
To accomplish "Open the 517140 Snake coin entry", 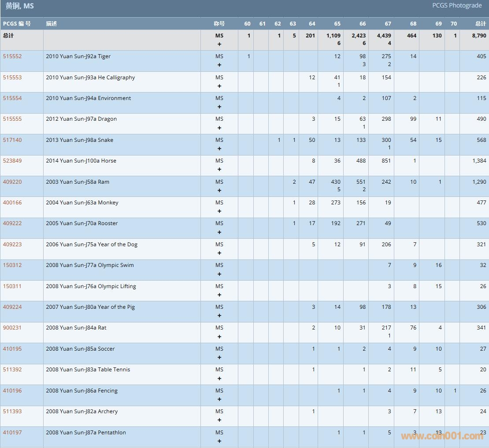I will tap(12, 140).
